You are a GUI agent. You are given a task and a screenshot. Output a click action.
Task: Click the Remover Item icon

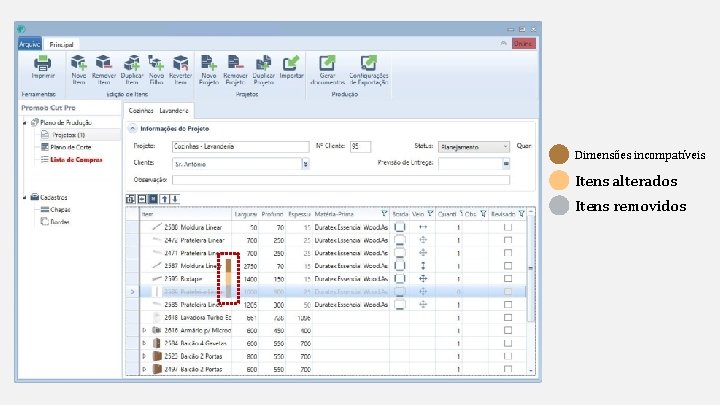104,63
